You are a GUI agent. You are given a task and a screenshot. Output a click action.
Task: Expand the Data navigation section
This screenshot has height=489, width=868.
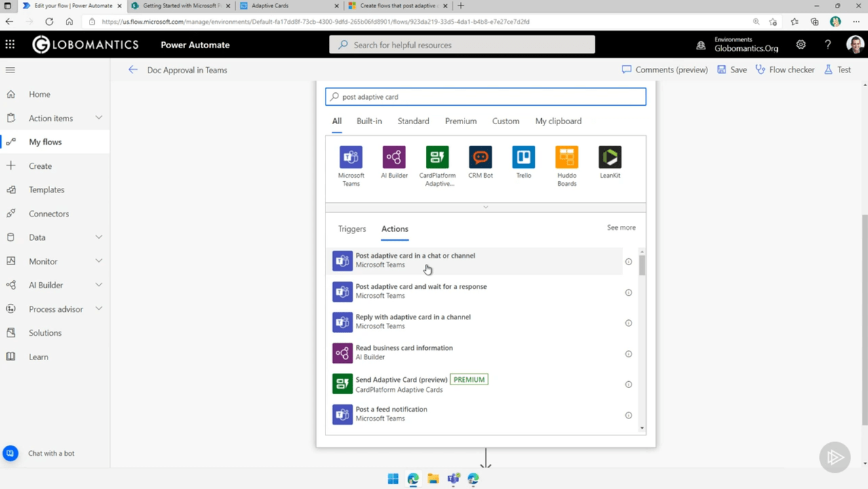point(99,237)
